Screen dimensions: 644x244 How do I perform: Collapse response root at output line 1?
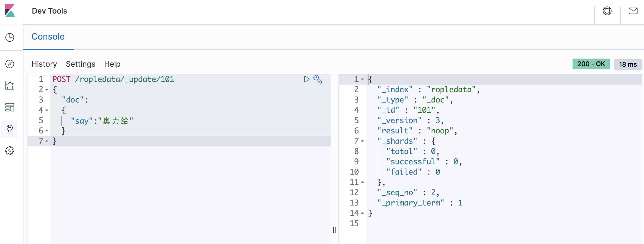point(362,79)
